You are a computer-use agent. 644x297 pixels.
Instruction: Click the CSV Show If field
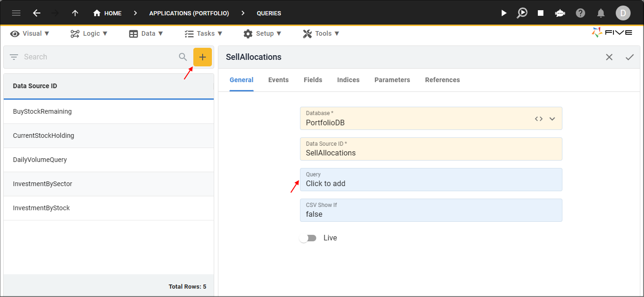[x=431, y=210]
